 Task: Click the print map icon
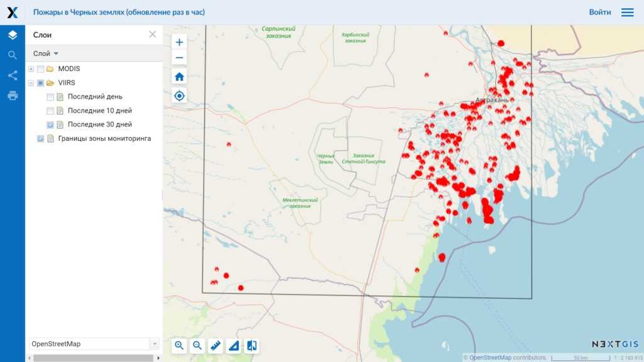13,96
